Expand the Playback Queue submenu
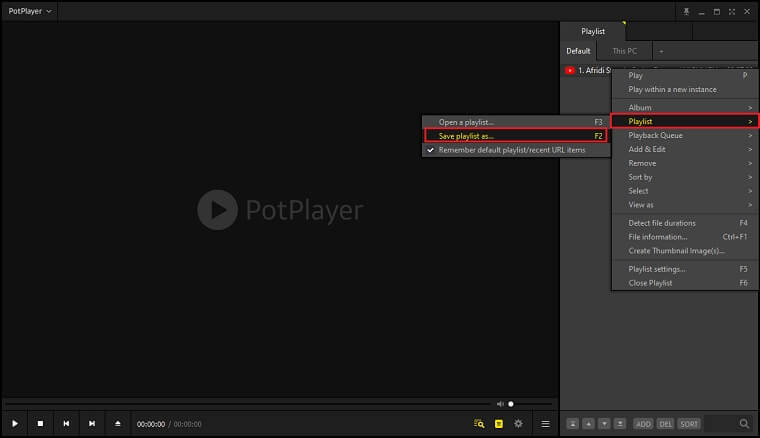 (685, 136)
